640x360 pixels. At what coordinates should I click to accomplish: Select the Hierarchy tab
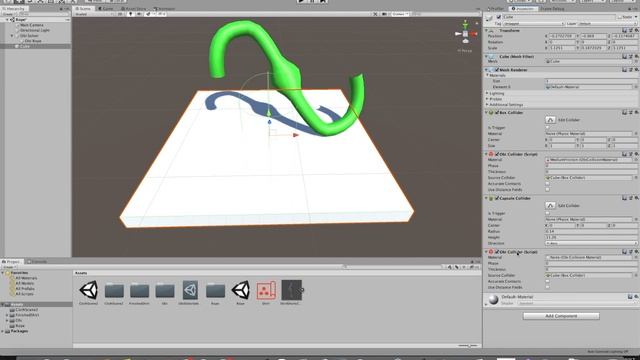(13, 9)
